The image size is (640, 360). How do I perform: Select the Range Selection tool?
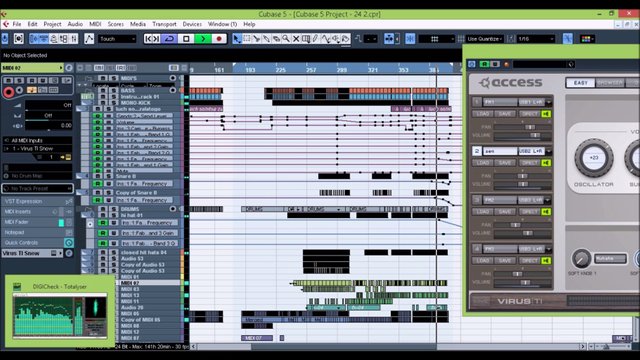[247, 39]
